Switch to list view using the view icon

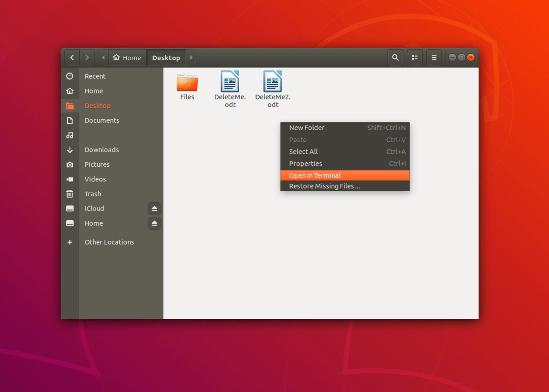pos(414,57)
